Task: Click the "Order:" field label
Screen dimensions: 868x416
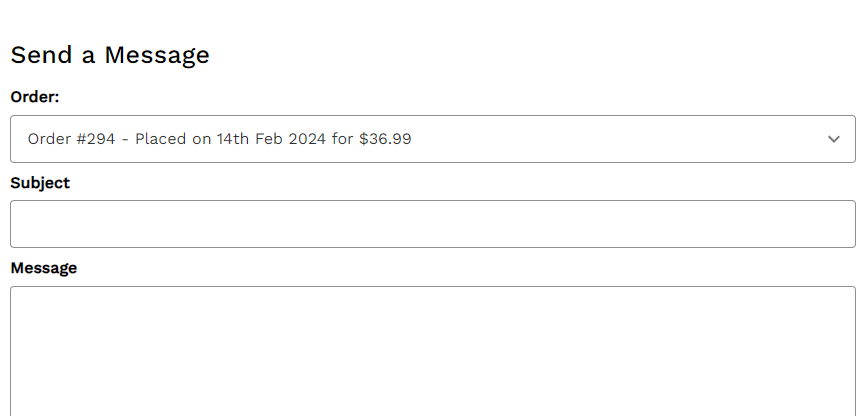Action: tap(35, 97)
